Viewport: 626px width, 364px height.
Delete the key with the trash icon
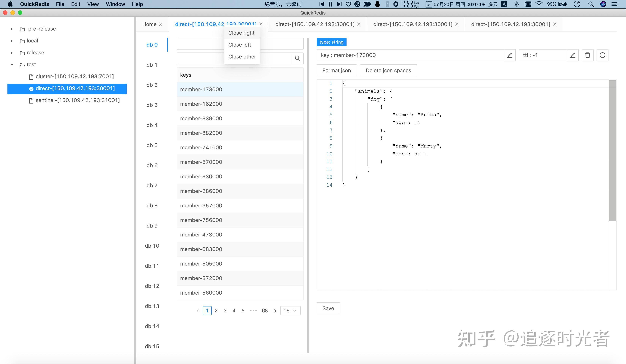(587, 55)
